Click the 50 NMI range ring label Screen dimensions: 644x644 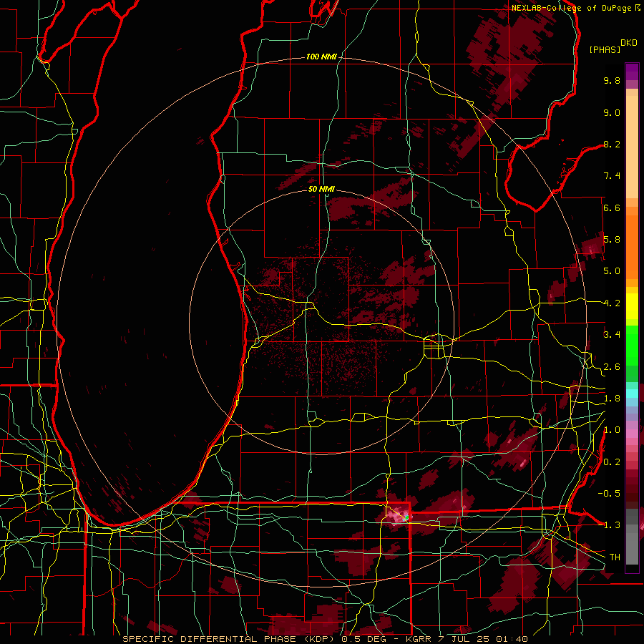click(x=321, y=189)
